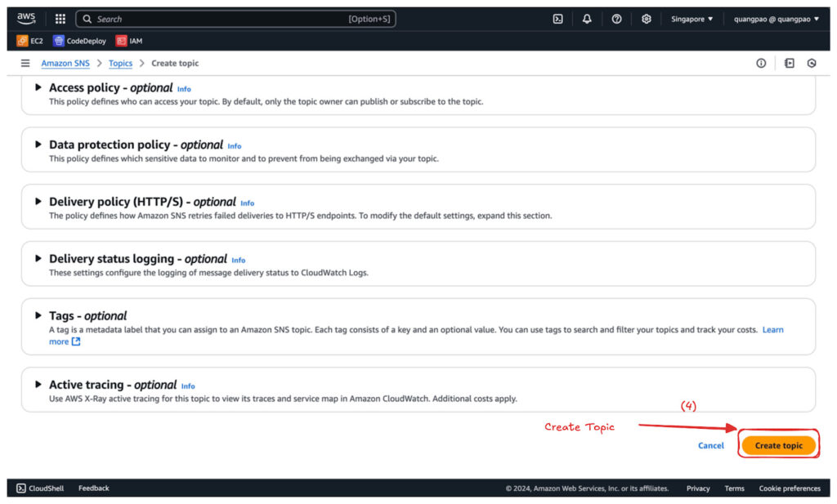Open the Singapore region dropdown
The height and width of the screenshot is (504, 837).
(x=692, y=20)
